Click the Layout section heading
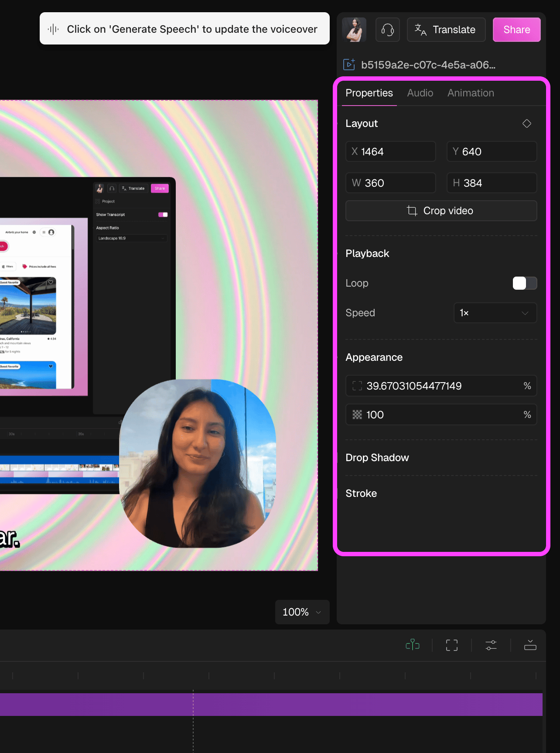This screenshot has height=753, width=560. [362, 123]
